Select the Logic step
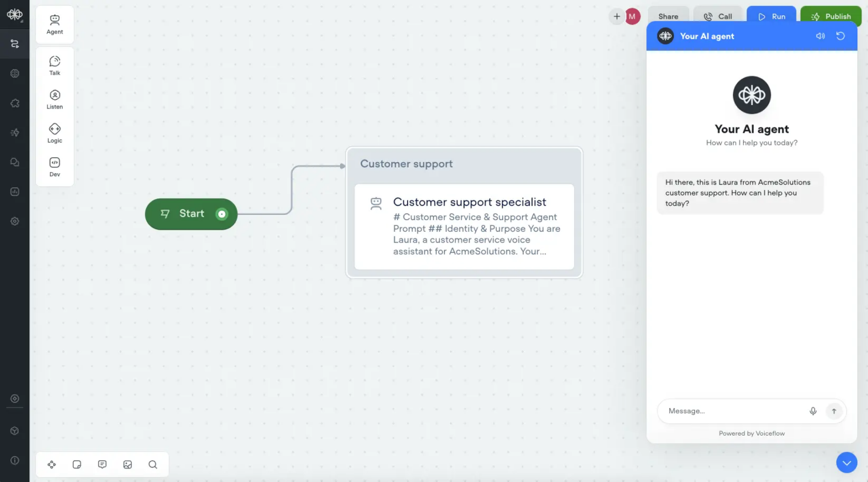868x482 pixels. click(55, 132)
